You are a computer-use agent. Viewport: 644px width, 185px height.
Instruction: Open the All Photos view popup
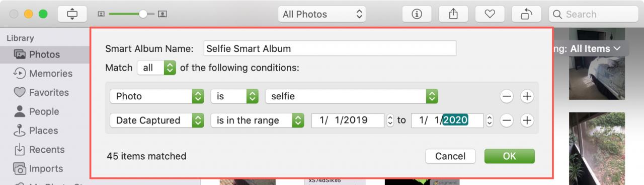[x=322, y=15]
